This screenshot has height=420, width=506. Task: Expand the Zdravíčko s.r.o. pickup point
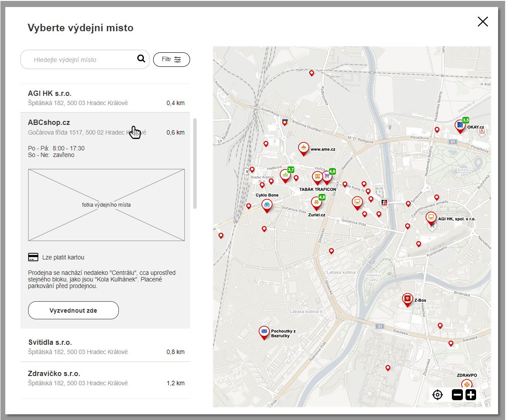106,378
